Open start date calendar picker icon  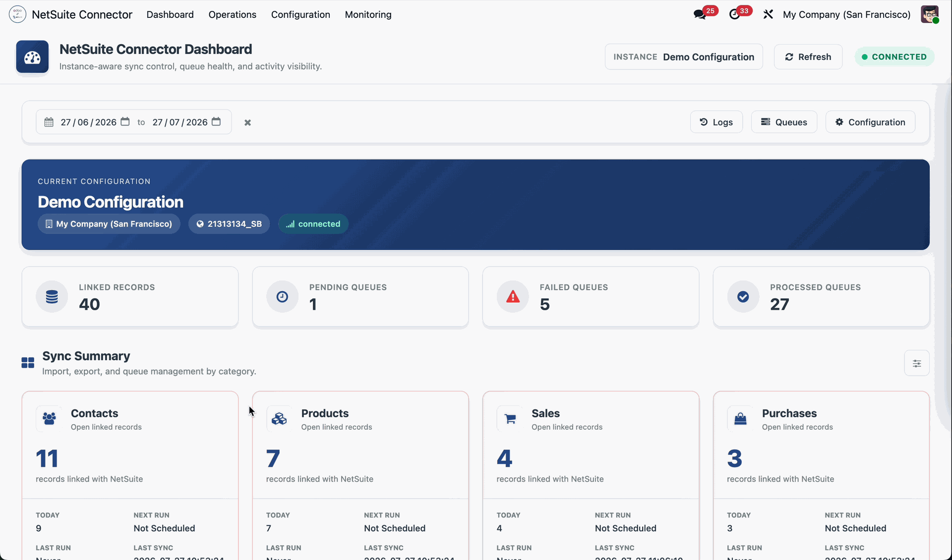click(125, 122)
